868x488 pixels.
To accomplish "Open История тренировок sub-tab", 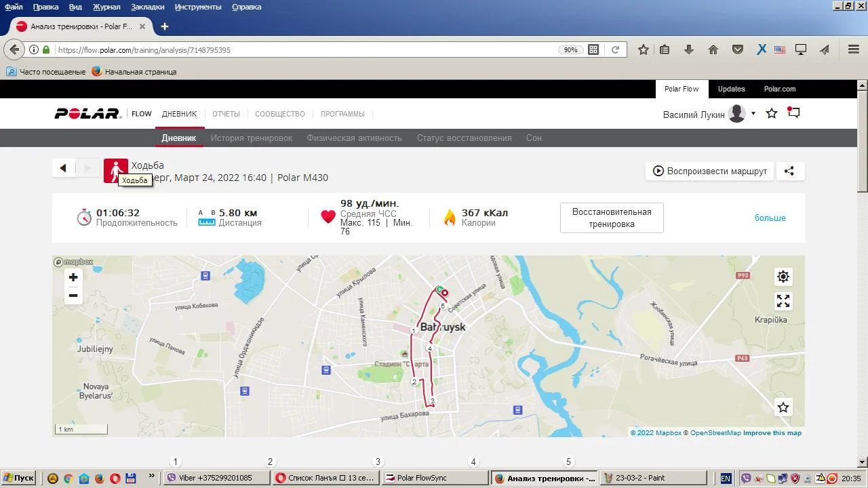I will [x=252, y=138].
